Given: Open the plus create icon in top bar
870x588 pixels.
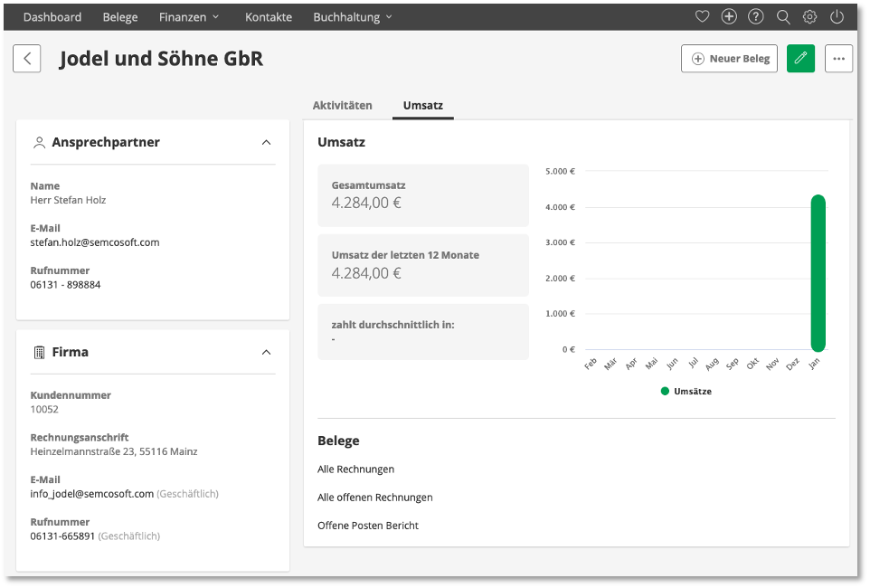Looking at the screenshot, I should (x=729, y=16).
